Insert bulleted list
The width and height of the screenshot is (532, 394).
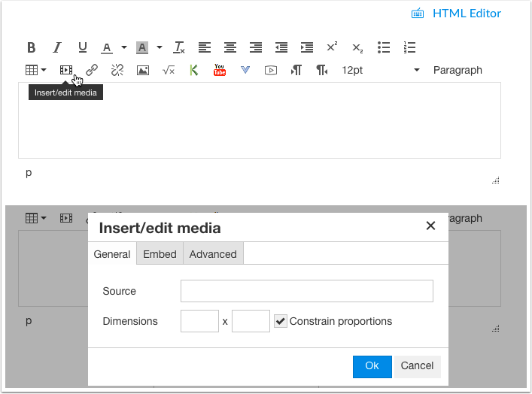(x=384, y=47)
